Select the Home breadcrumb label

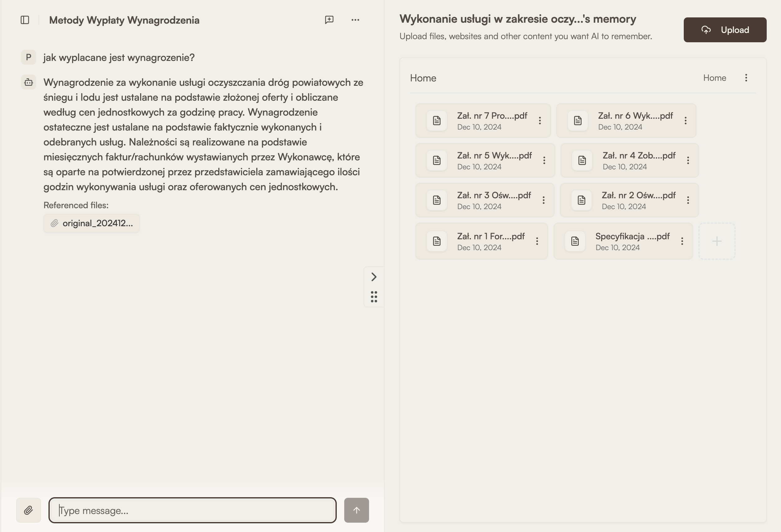715,78
